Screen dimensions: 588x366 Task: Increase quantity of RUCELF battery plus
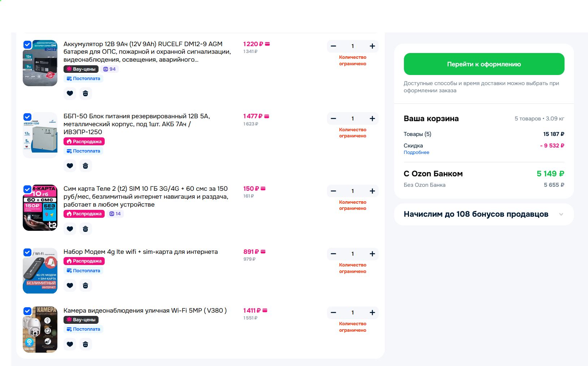pos(372,46)
